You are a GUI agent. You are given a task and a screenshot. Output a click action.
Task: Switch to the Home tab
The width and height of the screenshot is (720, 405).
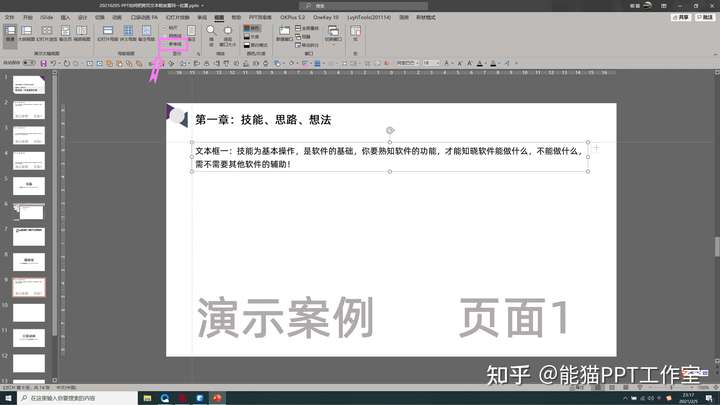[x=28, y=17]
